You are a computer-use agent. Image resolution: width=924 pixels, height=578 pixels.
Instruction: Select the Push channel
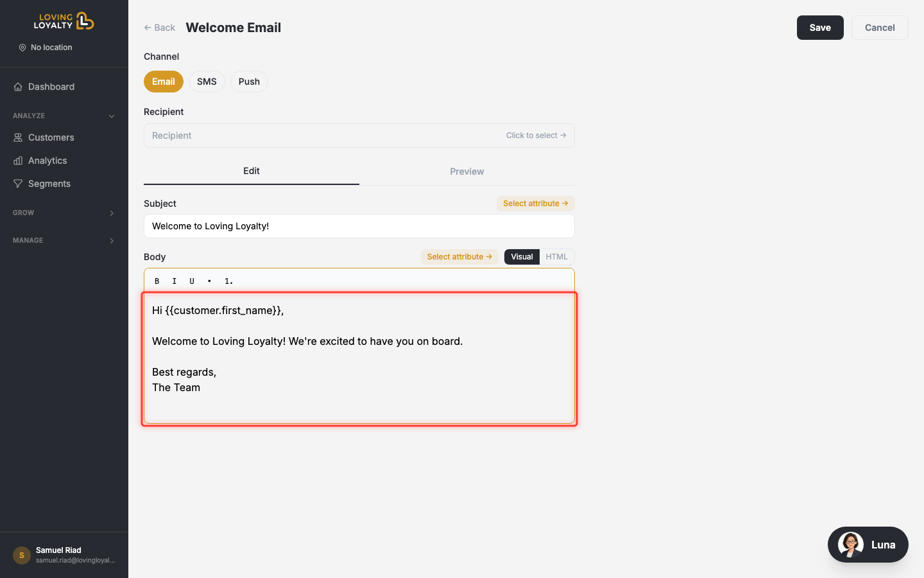[x=249, y=82]
